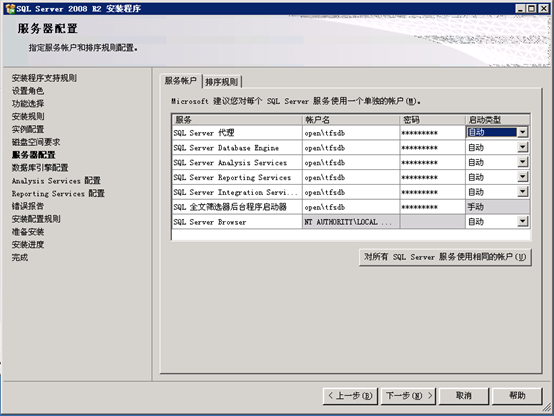Click 磁盘空间要求 in the step list
The image size is (554, 416).
point(36,142)
